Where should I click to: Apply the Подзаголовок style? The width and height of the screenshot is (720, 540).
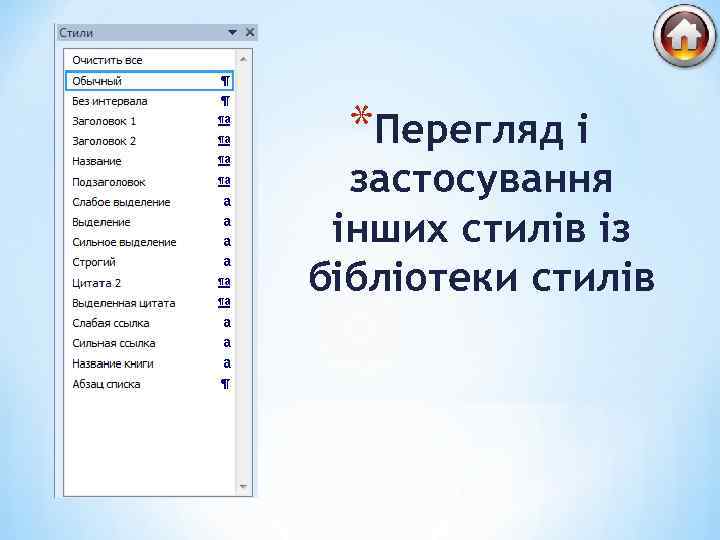click(150, 182)
